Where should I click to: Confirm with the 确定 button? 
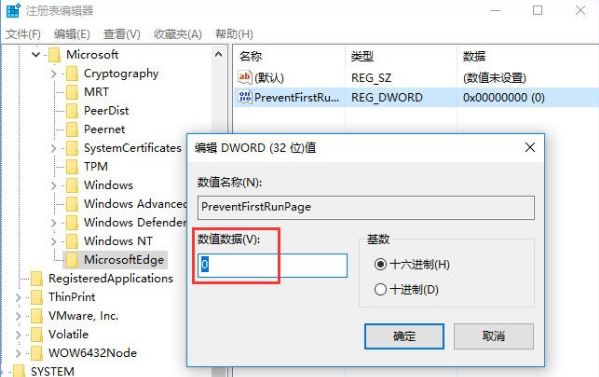click(404, 336)
